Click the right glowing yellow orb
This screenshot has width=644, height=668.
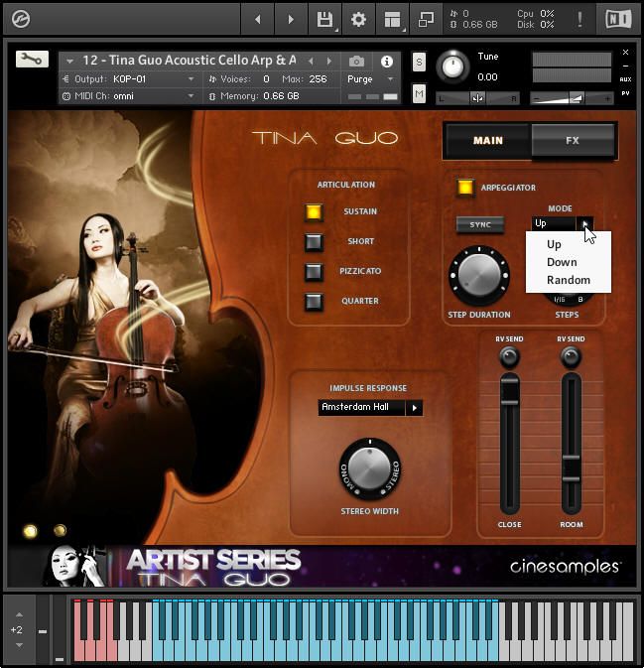pos(61,530)
